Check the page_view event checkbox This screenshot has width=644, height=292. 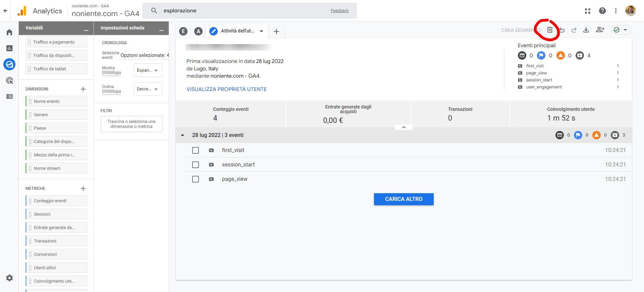tap(196, 179)
